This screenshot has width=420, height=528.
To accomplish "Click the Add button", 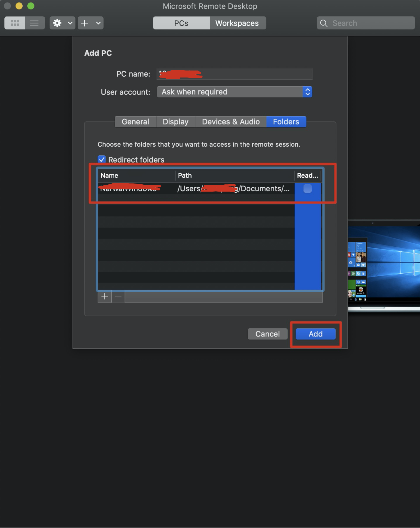I will pos(316,334).
